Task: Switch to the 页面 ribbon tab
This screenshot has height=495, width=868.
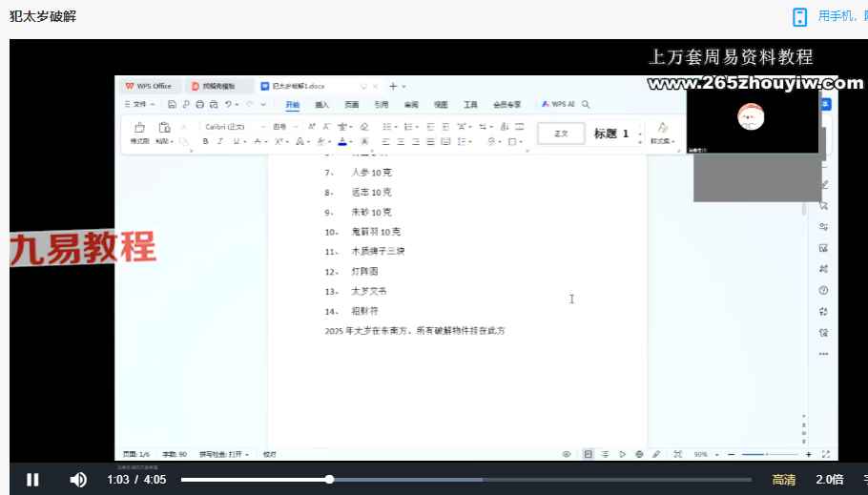Action: point(352,105)
